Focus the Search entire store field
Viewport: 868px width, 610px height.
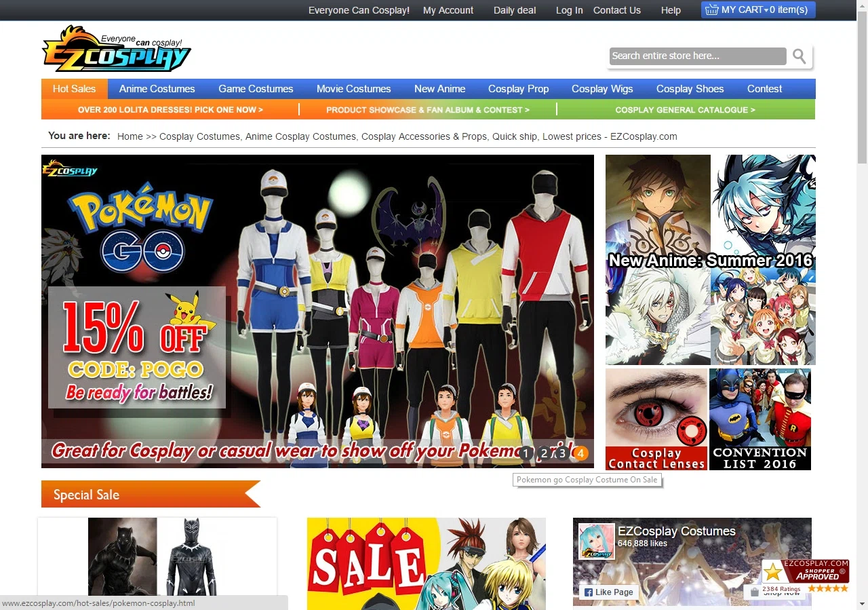(x=698, y=56)
